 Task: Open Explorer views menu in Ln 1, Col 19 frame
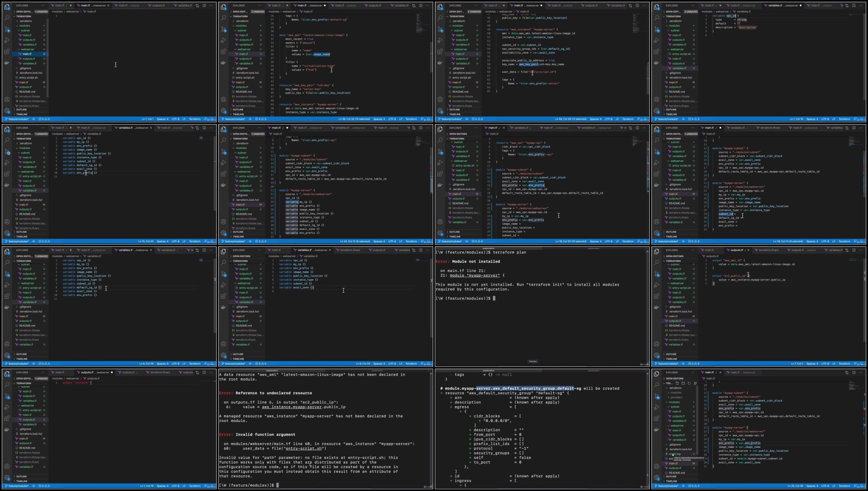coord(43,372)
